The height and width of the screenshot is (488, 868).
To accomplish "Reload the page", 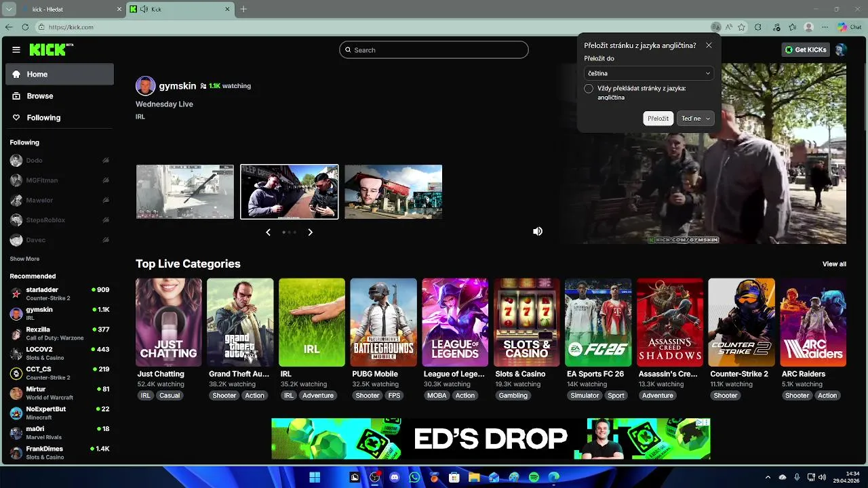I will point(25,27).
